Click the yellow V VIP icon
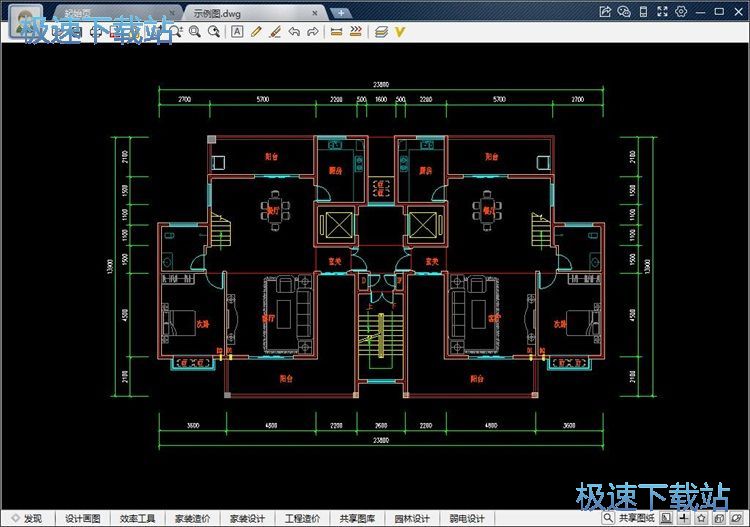Viewport: 750px width, 527px height. coord(400,32)
